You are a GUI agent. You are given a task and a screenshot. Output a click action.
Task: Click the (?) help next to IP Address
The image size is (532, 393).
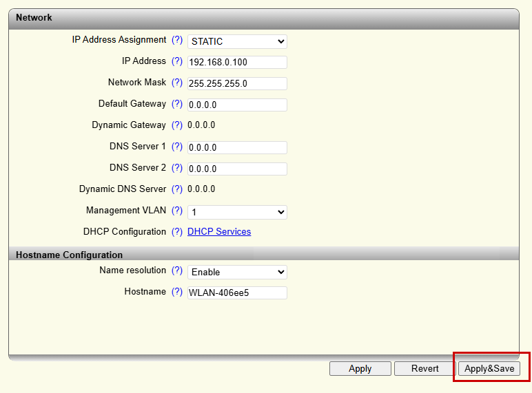(177, 62)
